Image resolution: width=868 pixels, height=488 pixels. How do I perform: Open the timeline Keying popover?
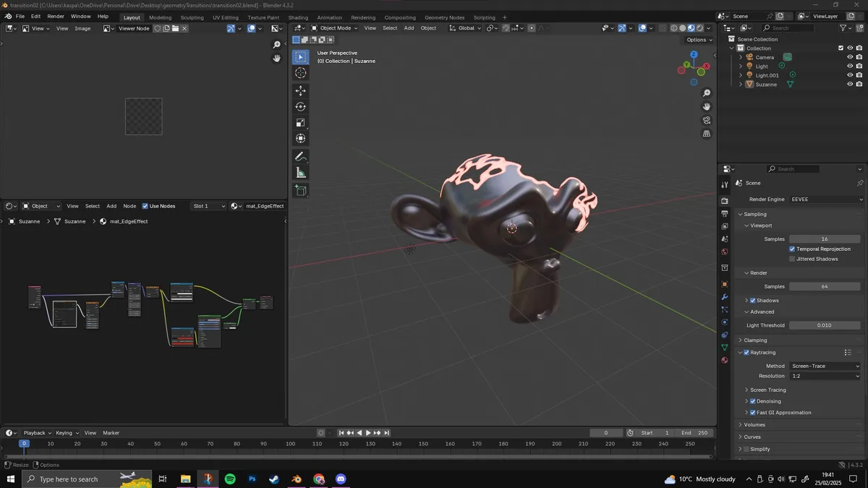pyautogui.click(x=65, y=433)
